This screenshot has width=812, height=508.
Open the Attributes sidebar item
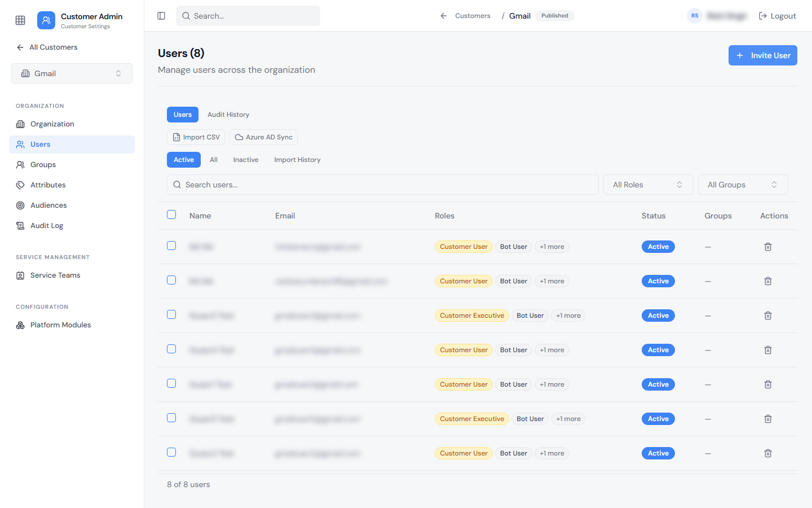(x=72, y=185)
